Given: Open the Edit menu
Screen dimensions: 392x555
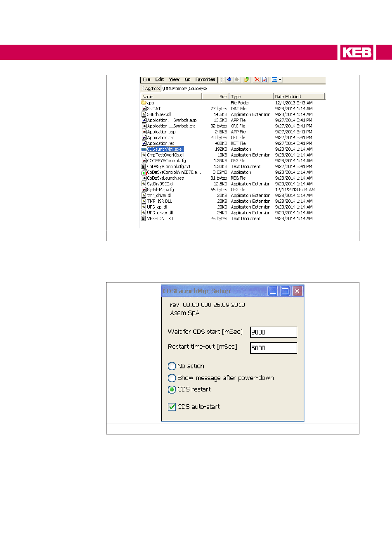Looking at the screenshot, I should click(159, 80).
